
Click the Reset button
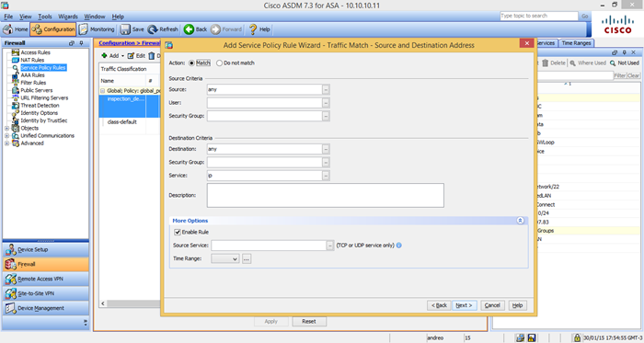click(x=309, y=322)
